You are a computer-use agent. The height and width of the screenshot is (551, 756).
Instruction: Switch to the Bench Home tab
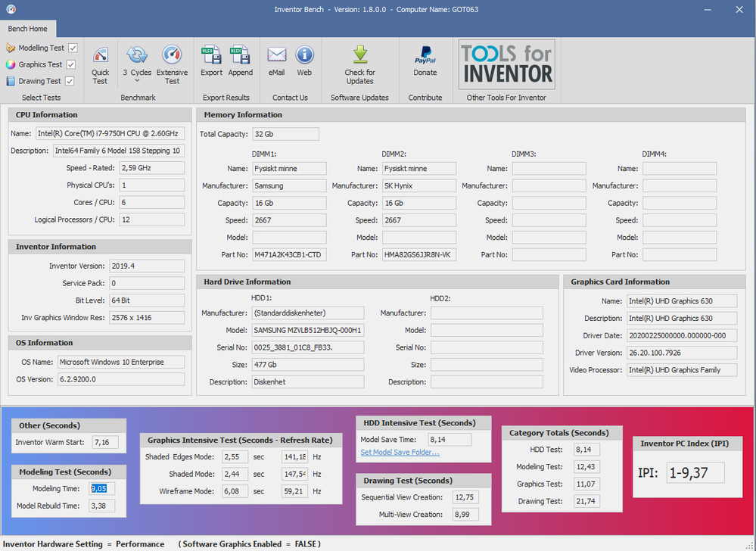coord(28,29)
